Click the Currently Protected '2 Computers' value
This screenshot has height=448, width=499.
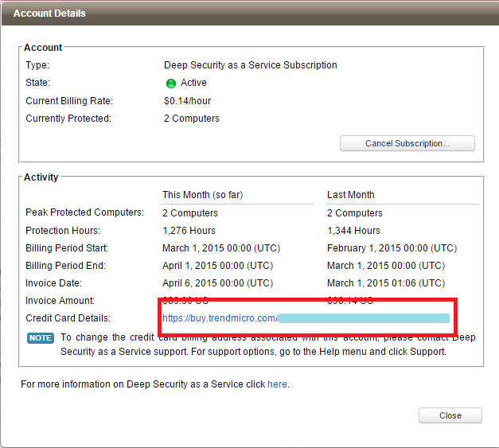click(x=192, y=119)
